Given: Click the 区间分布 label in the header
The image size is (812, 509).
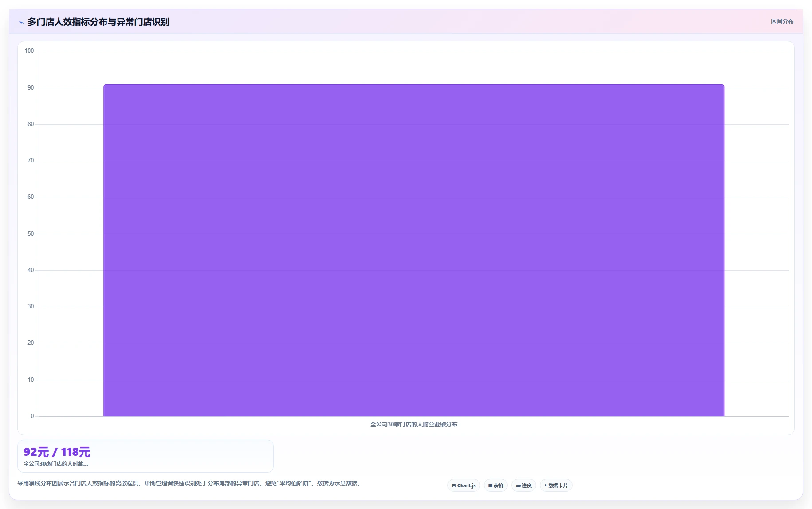Looking at the screenshot, I should (x=782, y=21).
